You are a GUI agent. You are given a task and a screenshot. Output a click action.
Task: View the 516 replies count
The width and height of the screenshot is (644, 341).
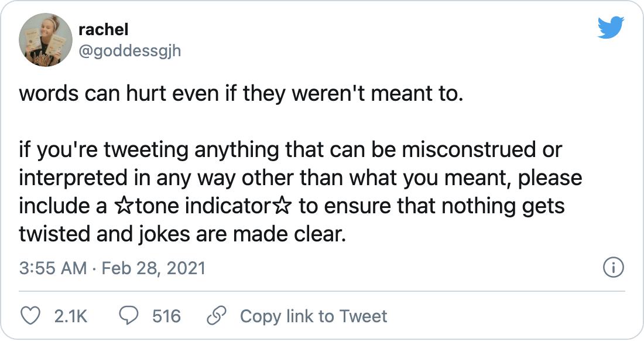coord(166,316)
